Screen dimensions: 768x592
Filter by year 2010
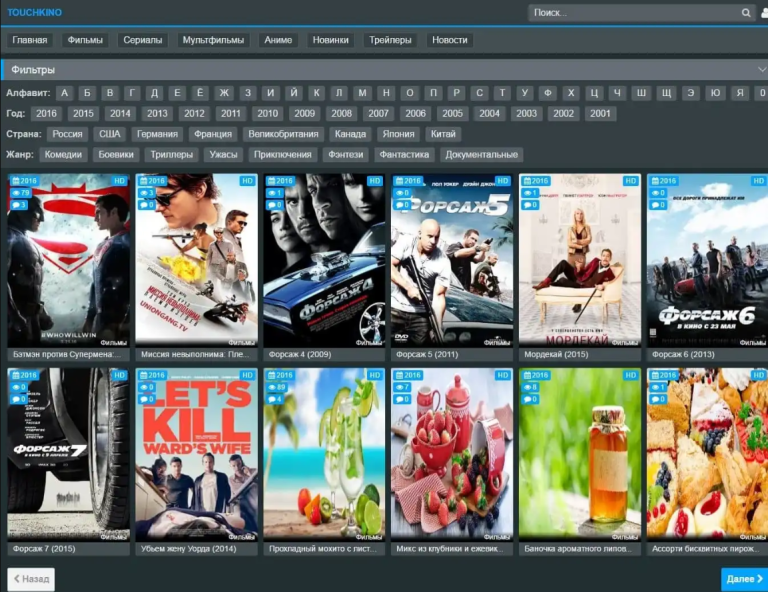coord(267,114)
